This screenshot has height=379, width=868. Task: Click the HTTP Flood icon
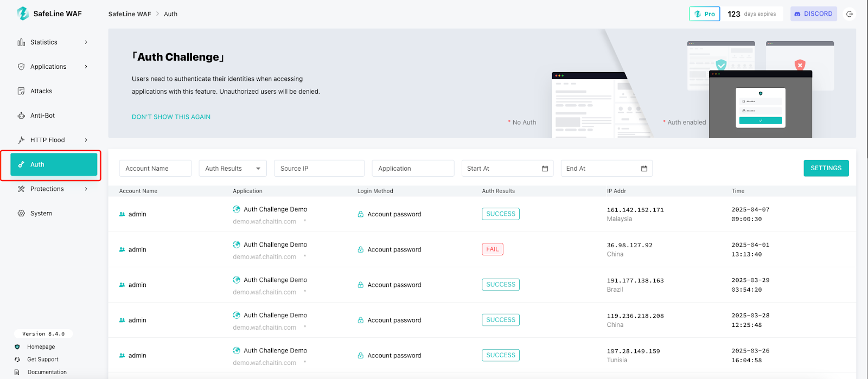tap(21, 140)
